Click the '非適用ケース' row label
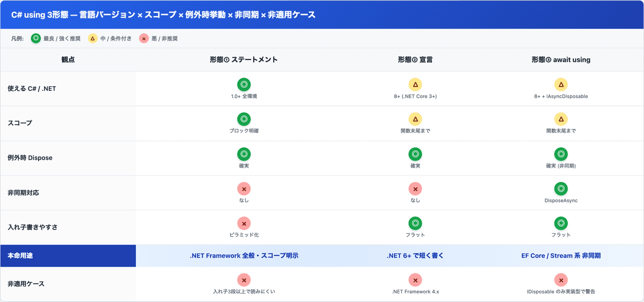 (26, 283)
